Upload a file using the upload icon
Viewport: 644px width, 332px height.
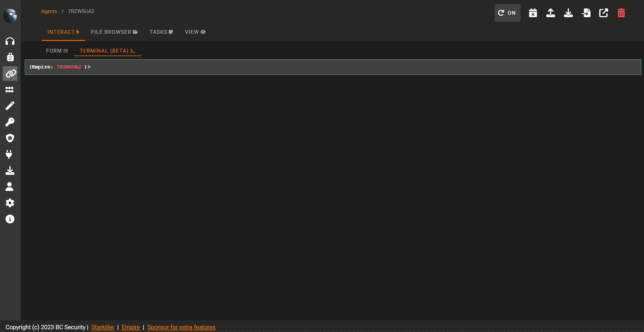(x=551, y=13)
